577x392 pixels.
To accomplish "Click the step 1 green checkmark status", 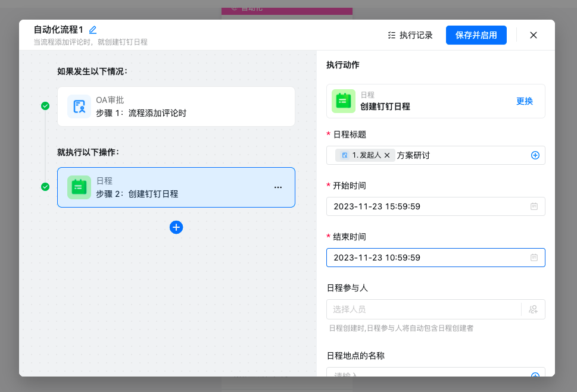I will (45, 106).
